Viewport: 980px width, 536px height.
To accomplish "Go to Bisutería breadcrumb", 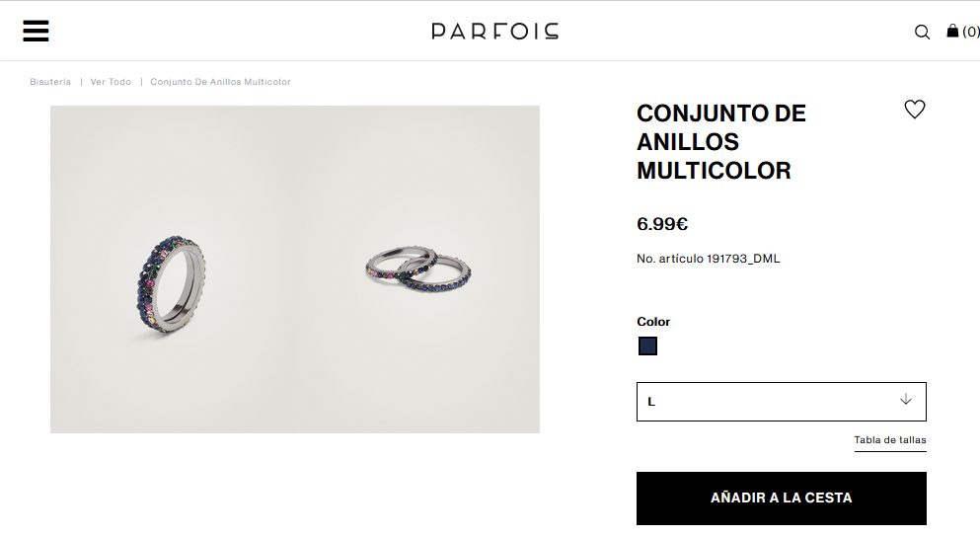I will coord(50,82).
